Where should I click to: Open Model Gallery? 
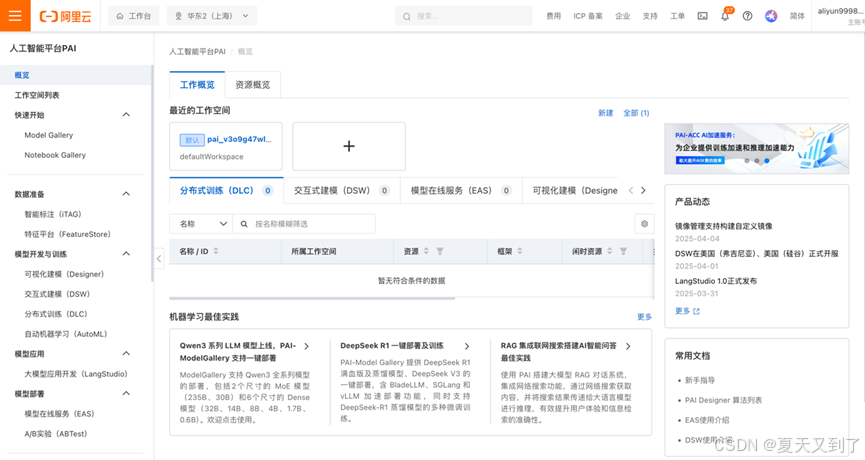[x=49, y=135]
